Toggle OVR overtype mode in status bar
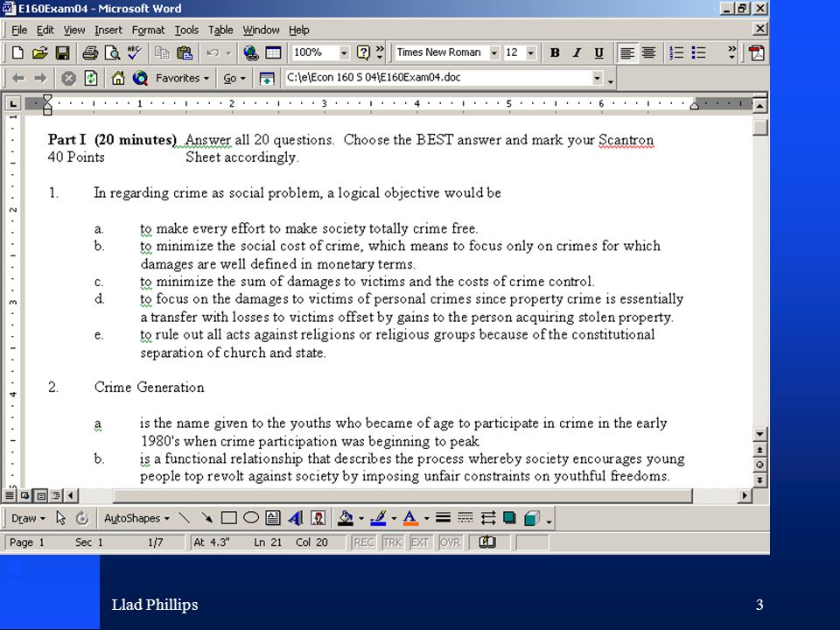 [x=450, y=542]
